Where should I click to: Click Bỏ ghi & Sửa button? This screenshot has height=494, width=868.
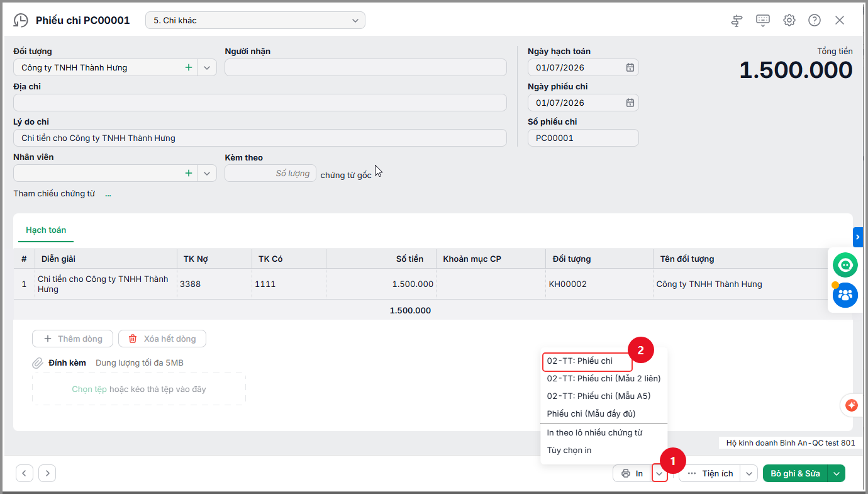(795, 473)
